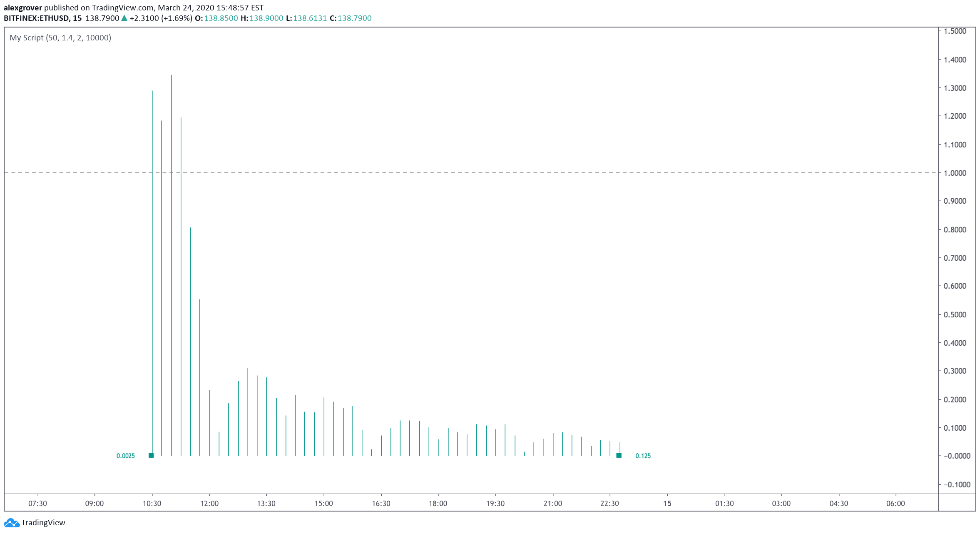The image size is (980, 534).
Task: Click the change value +2.3100 (+1.69%)
Action: coord(161,18)
